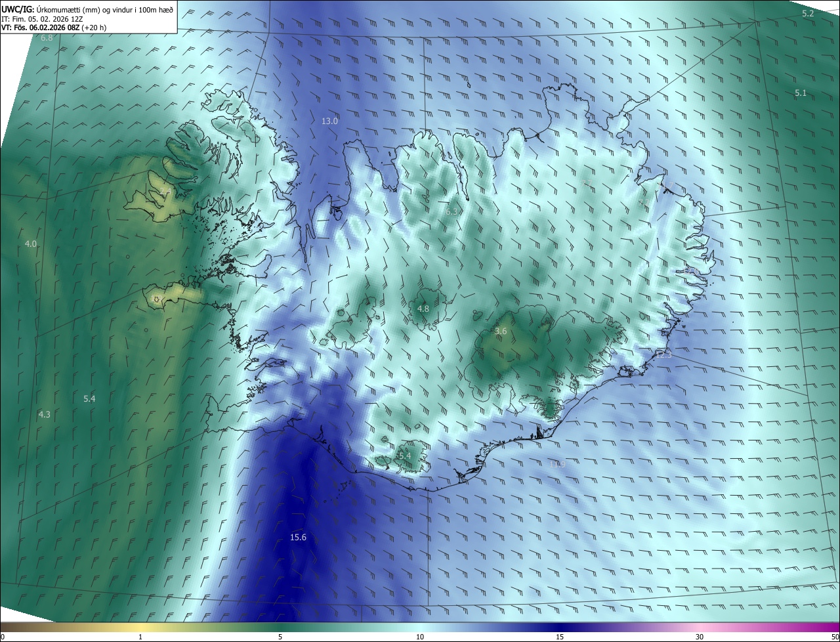Click the color scale tick label '10'
This screenshot has height=642, width=840.
(420, 637)
